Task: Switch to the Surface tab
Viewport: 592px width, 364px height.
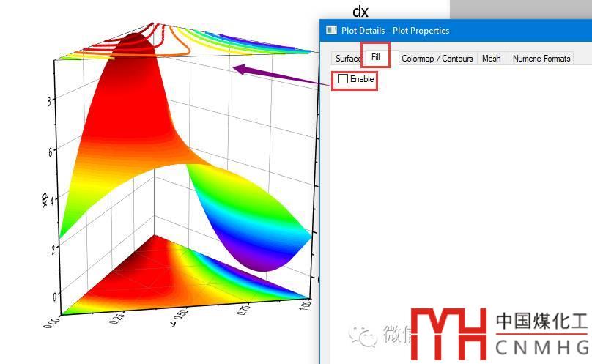Action: [348, 59]
